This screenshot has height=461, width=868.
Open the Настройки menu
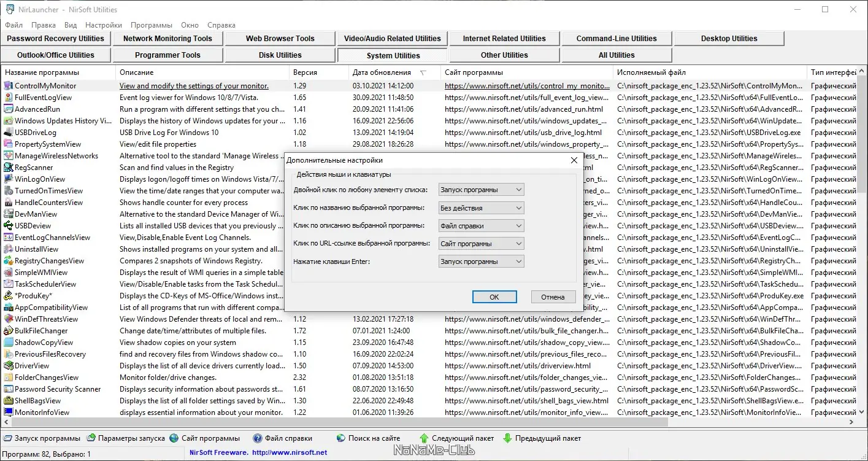[104, 25]
